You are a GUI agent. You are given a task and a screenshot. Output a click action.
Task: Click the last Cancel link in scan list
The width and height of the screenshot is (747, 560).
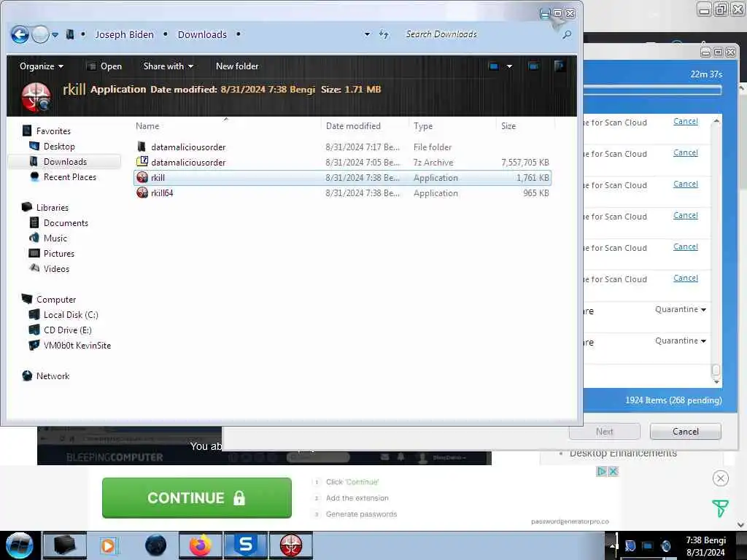coord(686,278)
